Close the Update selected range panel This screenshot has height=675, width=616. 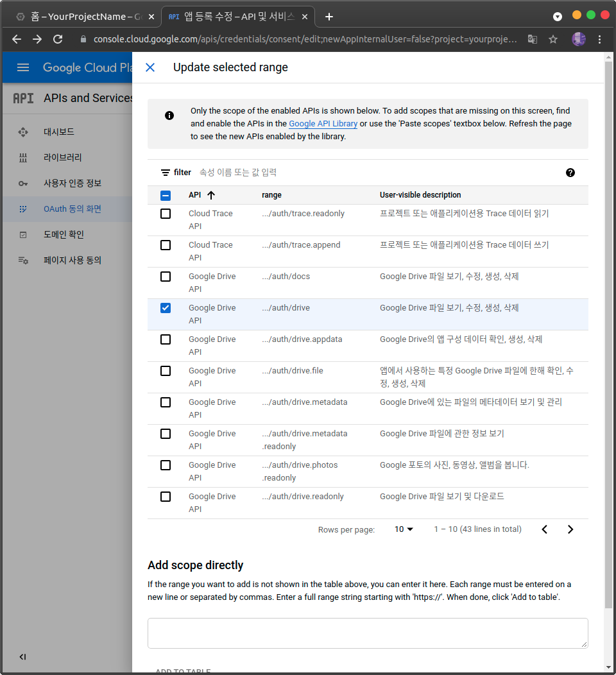click(150, 67)
